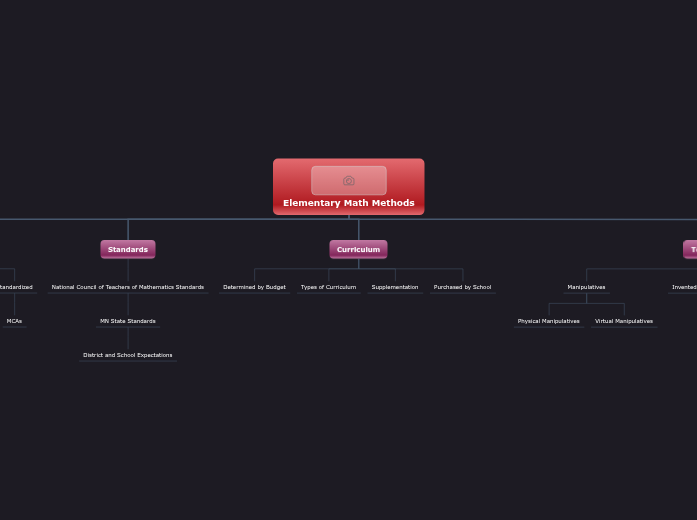Click the MN State Standards node
Viewport: 697px width, 520px height.
128,321
